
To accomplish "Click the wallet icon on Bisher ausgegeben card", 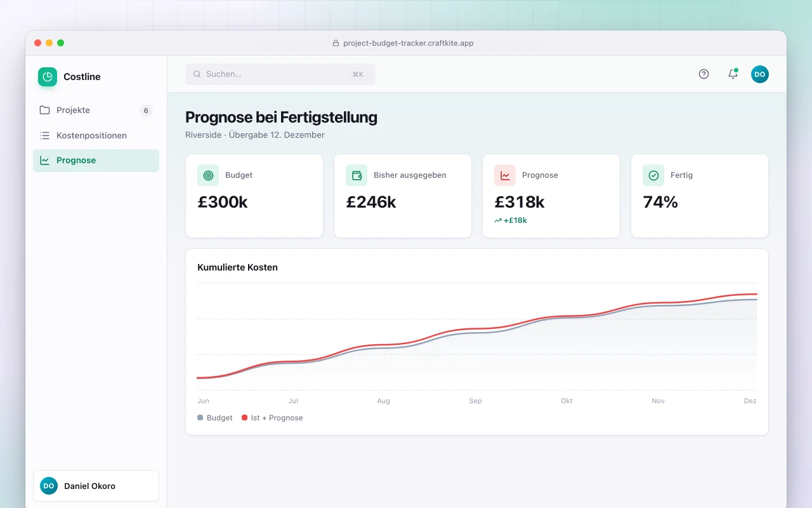I will [x=357, y=175].
